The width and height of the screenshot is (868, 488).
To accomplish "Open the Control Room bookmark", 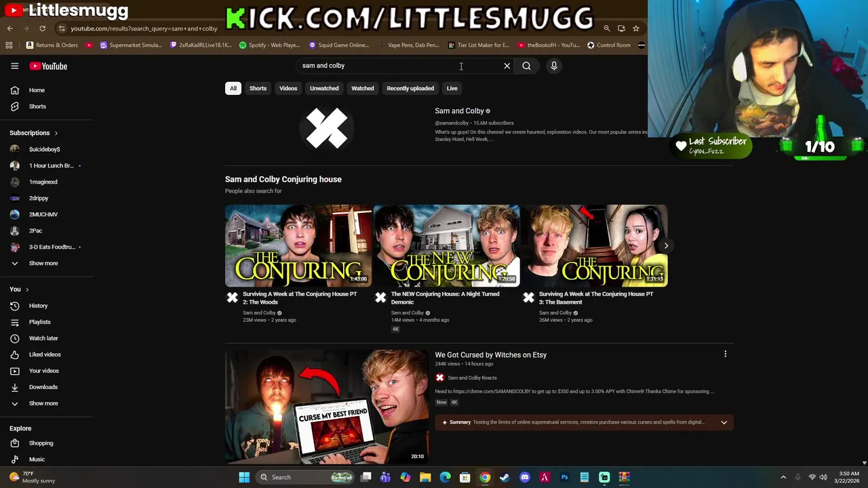I will (609, 45).
